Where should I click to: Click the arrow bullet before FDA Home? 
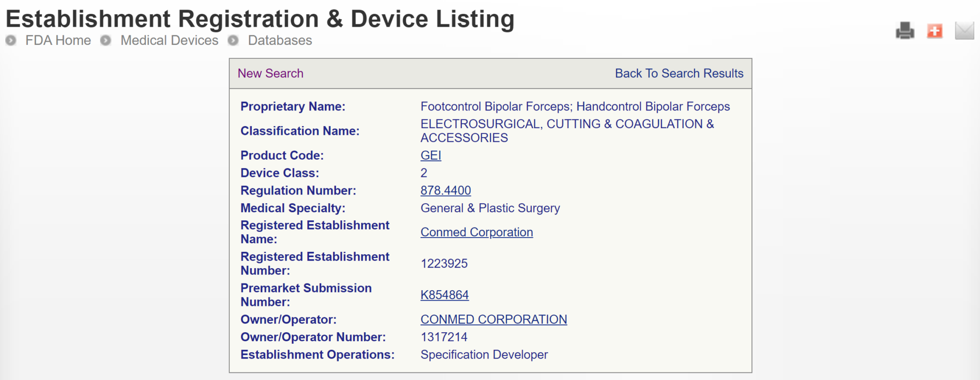click(11, 41)
